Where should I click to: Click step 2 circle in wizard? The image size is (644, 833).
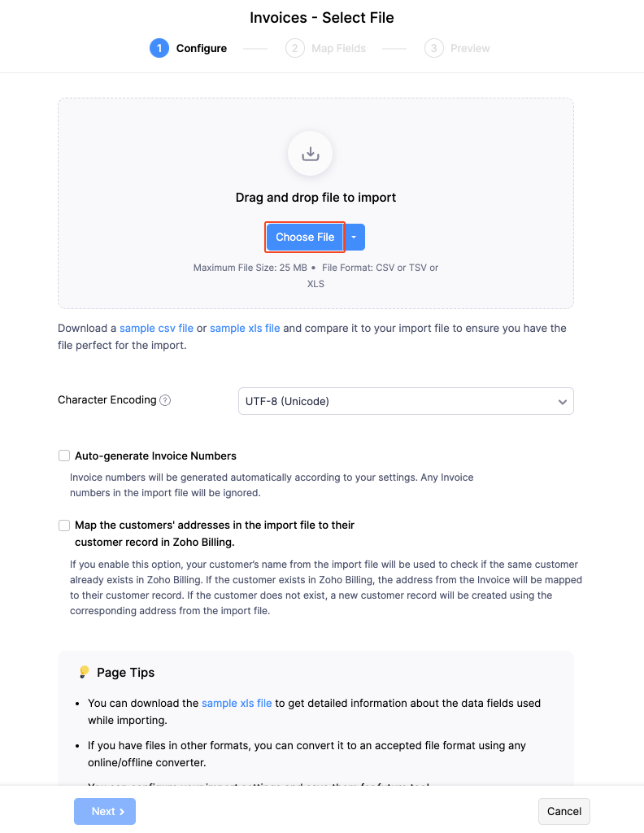294,48
